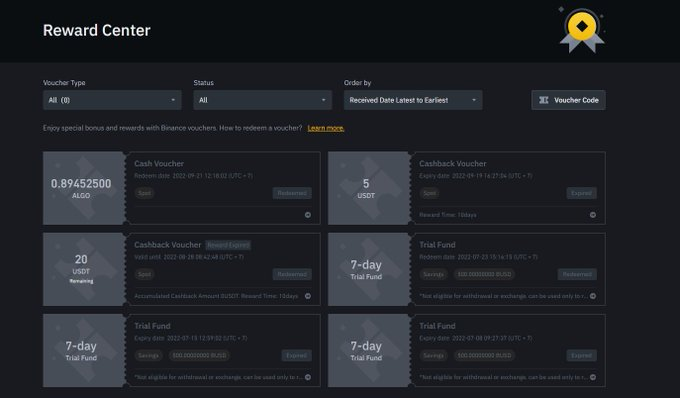Click Expired badge on 5 USDT Cashback Voucher

click(581, 193)
